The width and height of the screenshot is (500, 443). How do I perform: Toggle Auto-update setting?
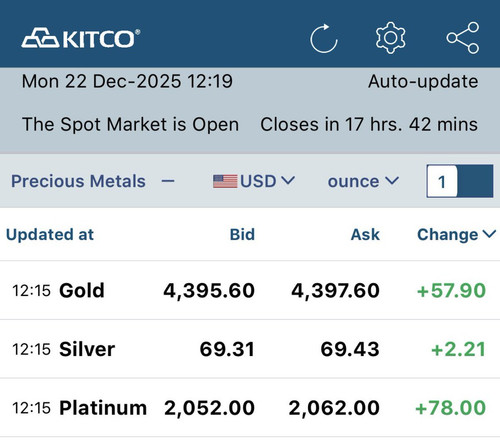pyautogui.click(x=423, y=81)
